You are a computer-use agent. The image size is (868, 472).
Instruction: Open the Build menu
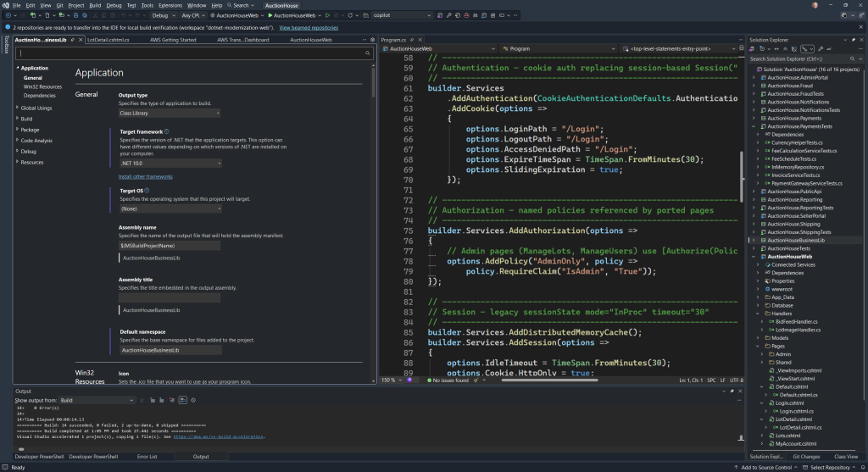[x=95, y=6]
